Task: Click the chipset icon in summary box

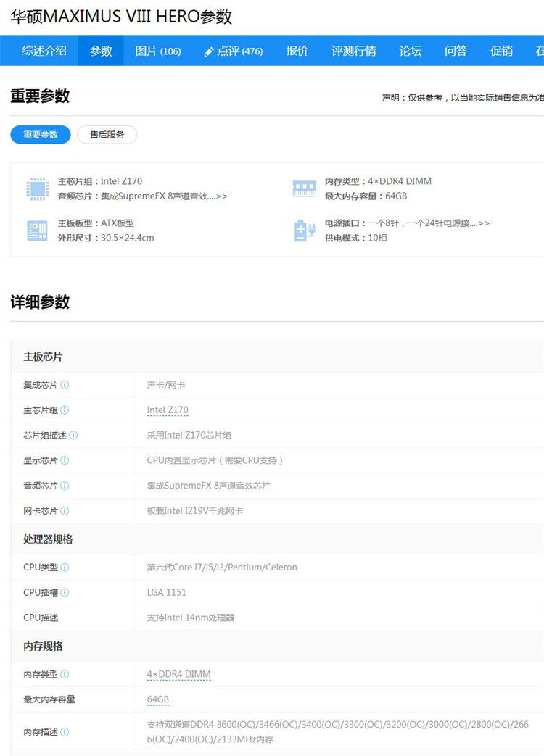Action: pyautogui.click(x=38, y=188)
